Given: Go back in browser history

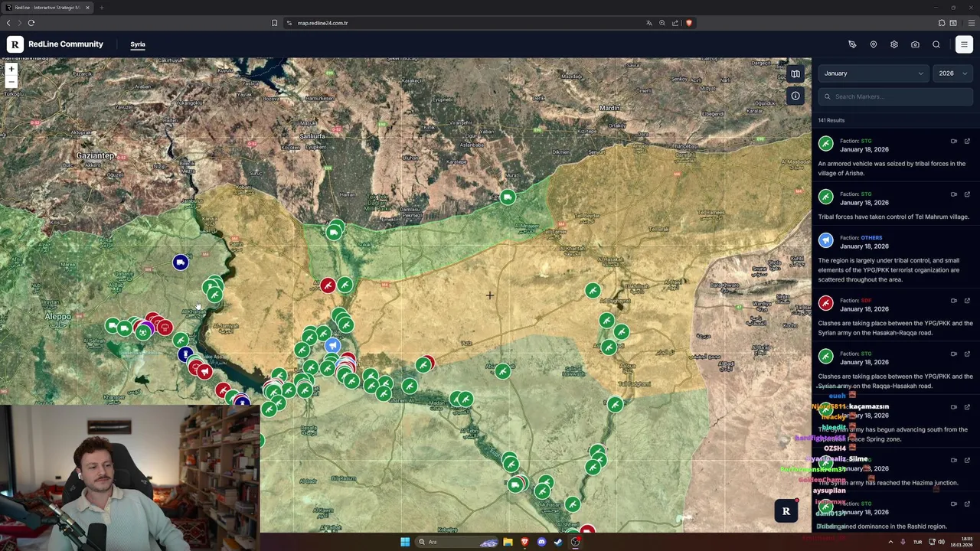Looking at the screenshot, I should (x=8, y=23).
